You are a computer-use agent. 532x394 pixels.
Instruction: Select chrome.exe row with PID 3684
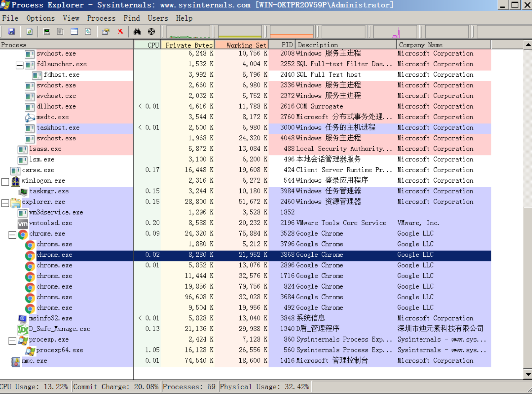pos(246,297)
